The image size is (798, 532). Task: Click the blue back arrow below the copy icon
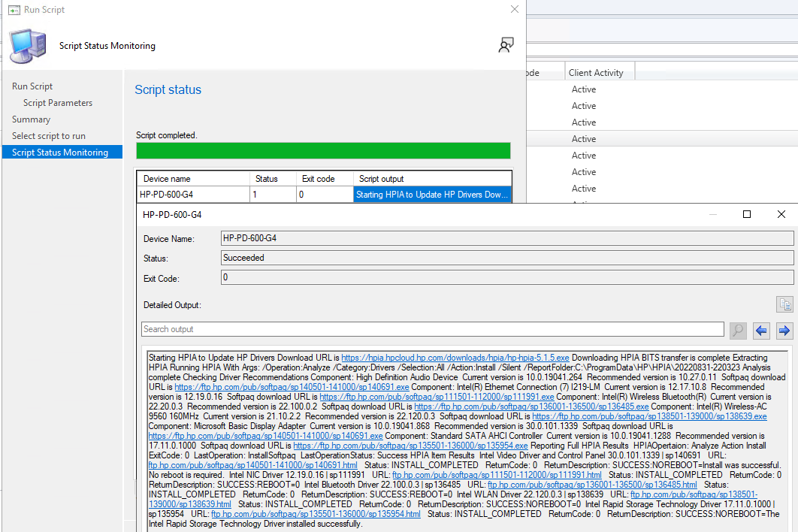[760, 330]
